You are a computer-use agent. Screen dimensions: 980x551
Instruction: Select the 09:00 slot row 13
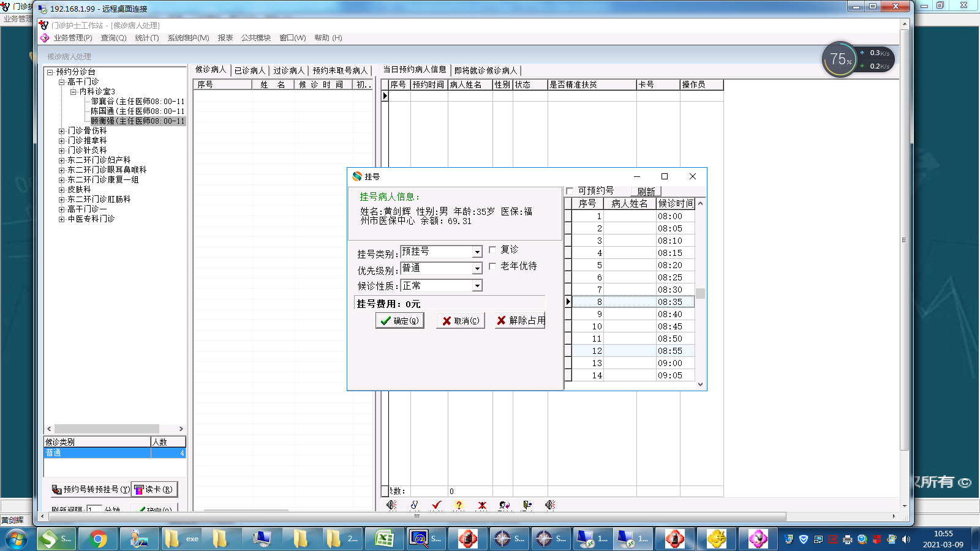[631, 363]
